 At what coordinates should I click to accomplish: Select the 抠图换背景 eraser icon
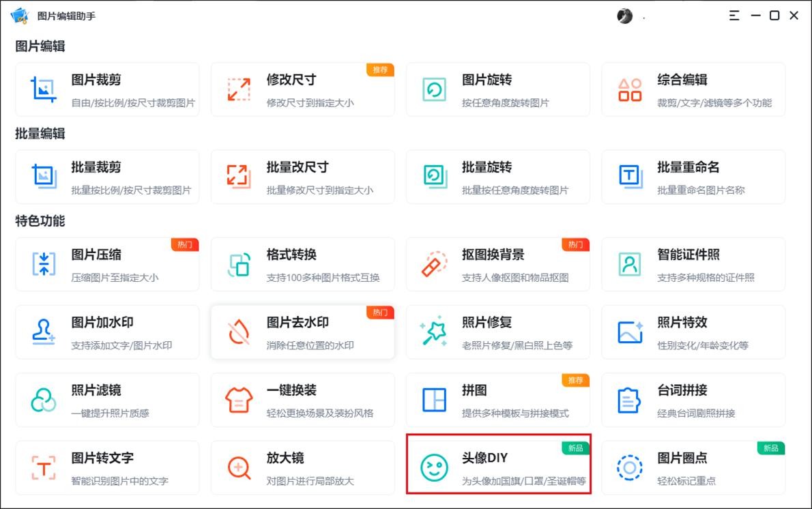434,264
